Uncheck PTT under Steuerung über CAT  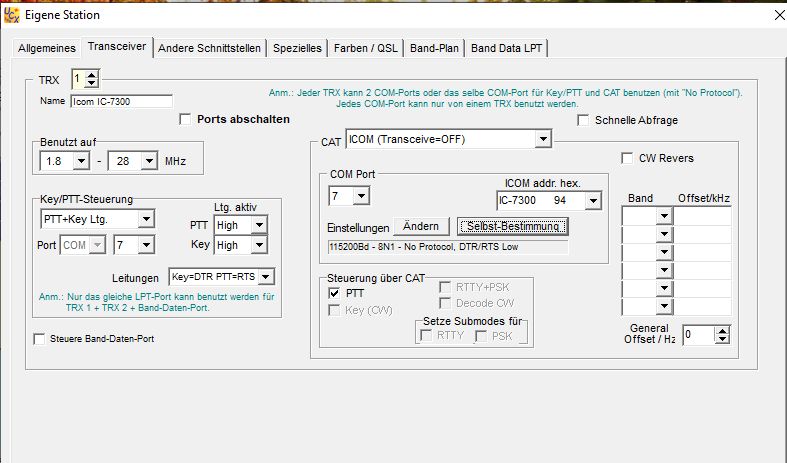[334, 293]
